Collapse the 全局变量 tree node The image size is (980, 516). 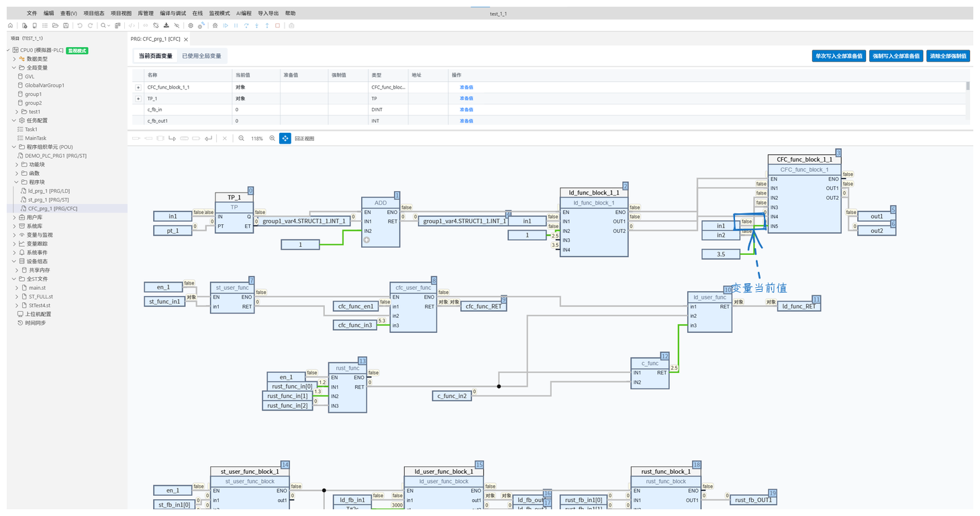(15, 68)
